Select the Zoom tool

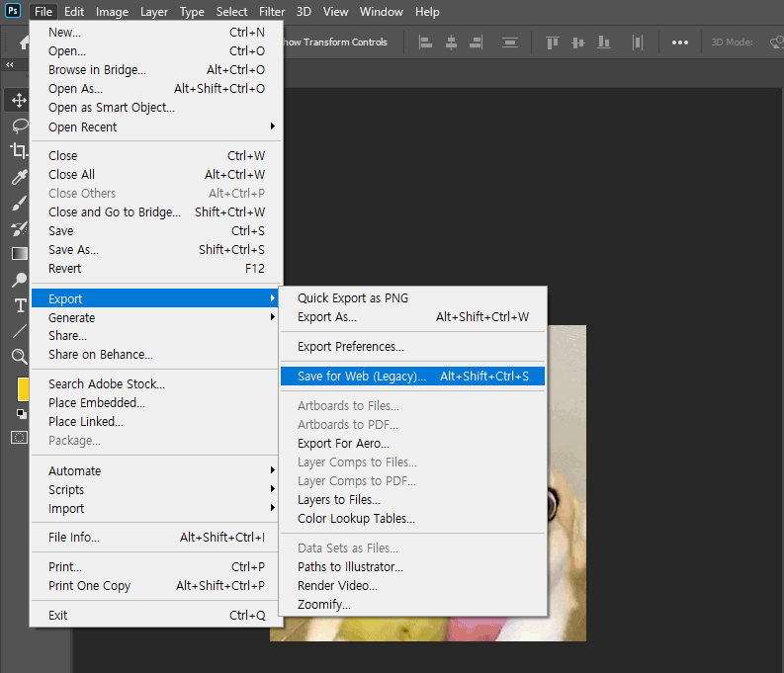(x=19, y=356)
